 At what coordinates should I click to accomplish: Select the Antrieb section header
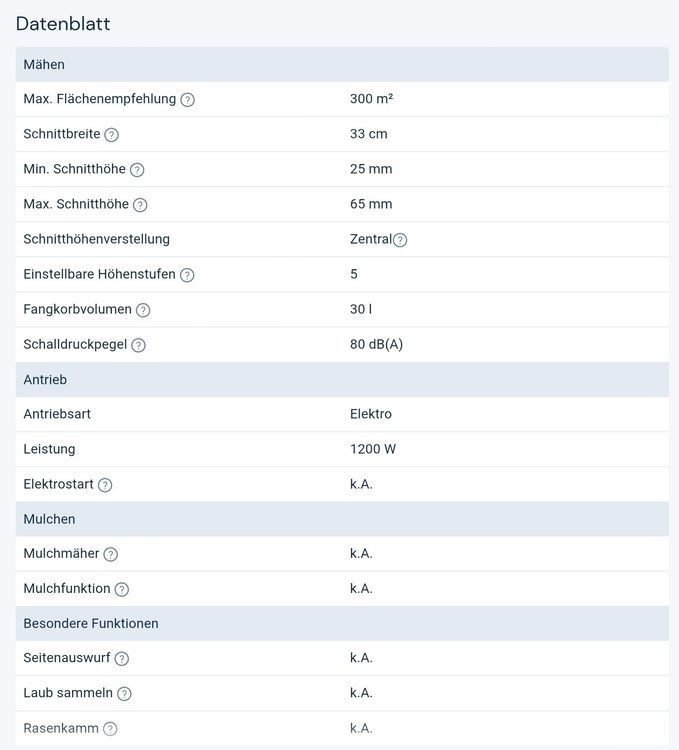click(x=342, y=379)
